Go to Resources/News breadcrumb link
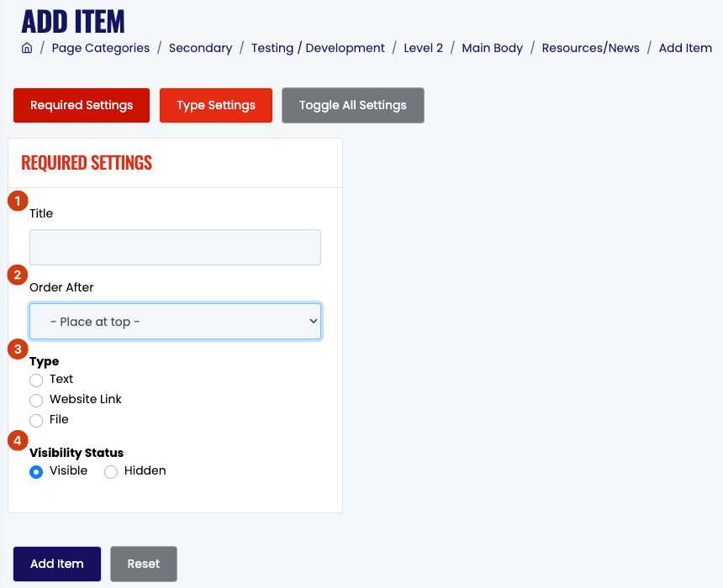 [591, 48]
